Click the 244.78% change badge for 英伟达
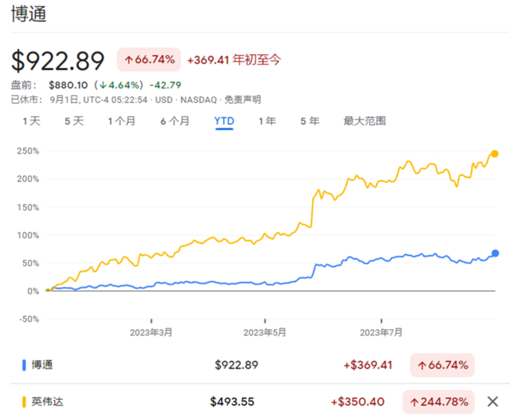Image resolution: width=510 pixels, height=420 pixels. coord(437,400)
